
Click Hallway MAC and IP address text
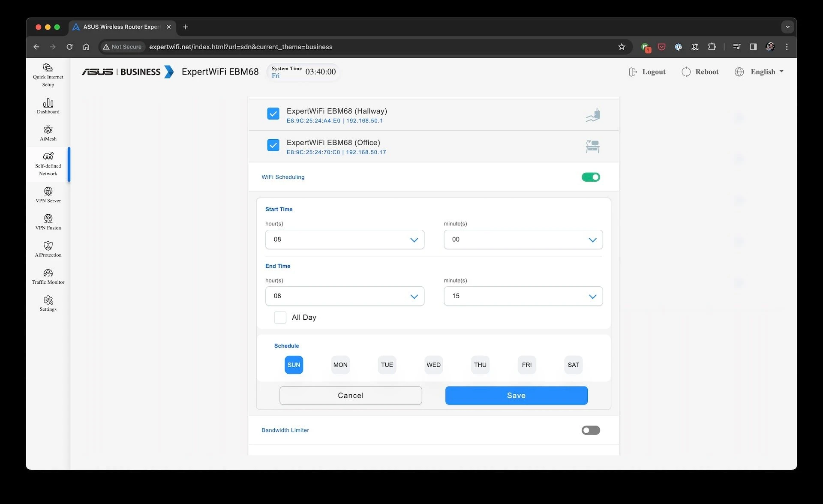click(335, 121)
